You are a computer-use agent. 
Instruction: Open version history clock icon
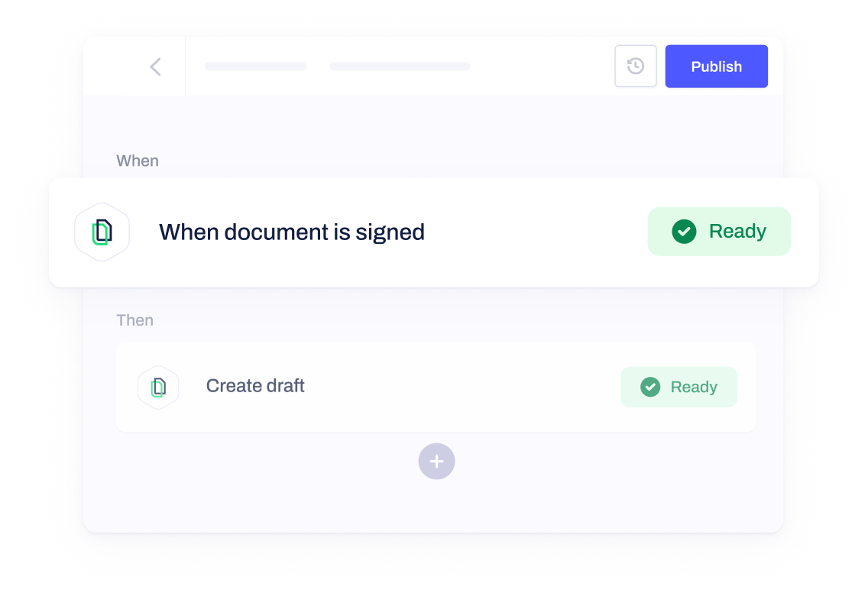(636, 66)
